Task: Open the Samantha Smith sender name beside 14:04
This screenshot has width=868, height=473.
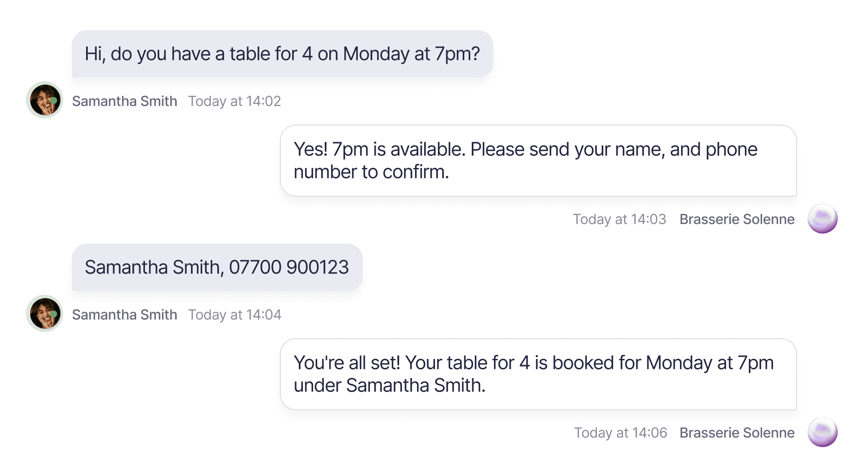Action: pos(125,315)
